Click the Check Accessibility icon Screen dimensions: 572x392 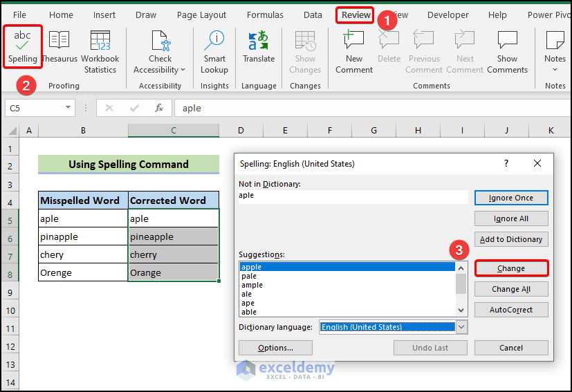(x=160, y=41)
